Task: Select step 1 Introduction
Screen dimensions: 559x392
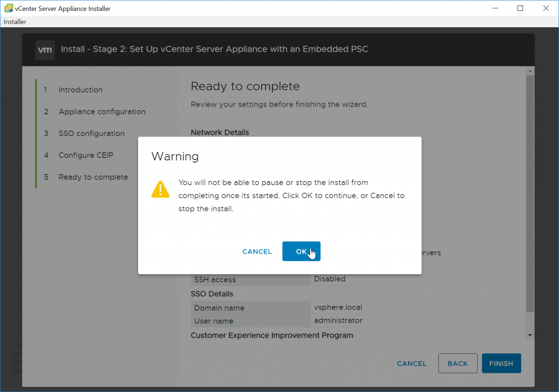Action: (x=81, y=90)
